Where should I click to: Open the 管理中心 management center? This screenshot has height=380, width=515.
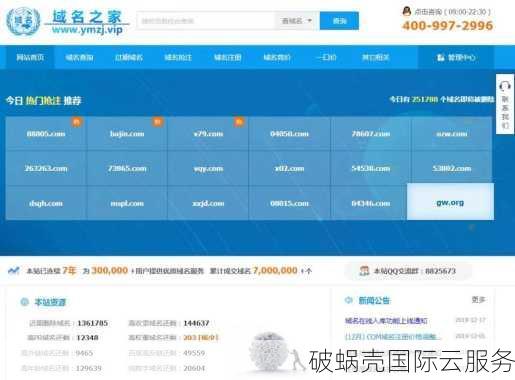(x=456, y=57)
